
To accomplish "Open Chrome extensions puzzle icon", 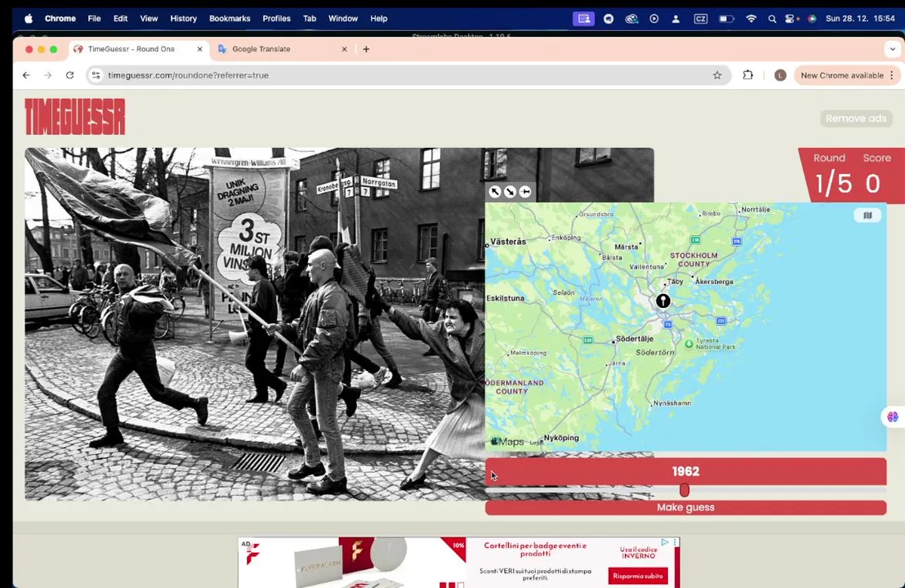I will (x=748, y=75).
